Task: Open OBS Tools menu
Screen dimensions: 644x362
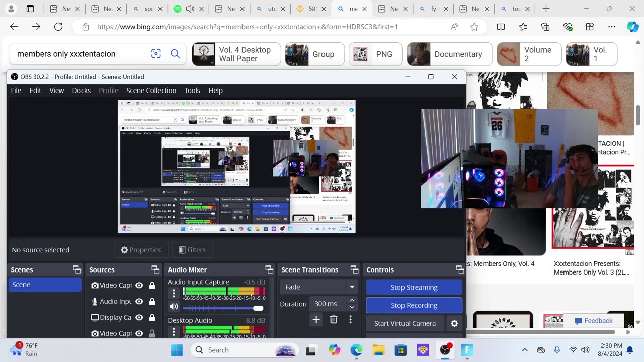Action: click(192, 90)
